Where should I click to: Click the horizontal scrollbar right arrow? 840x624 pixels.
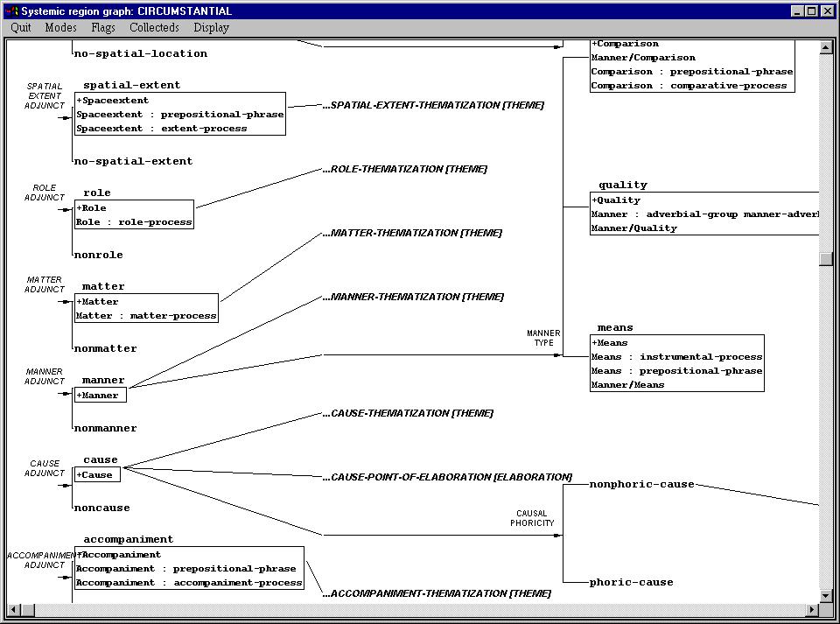point(812,609)
